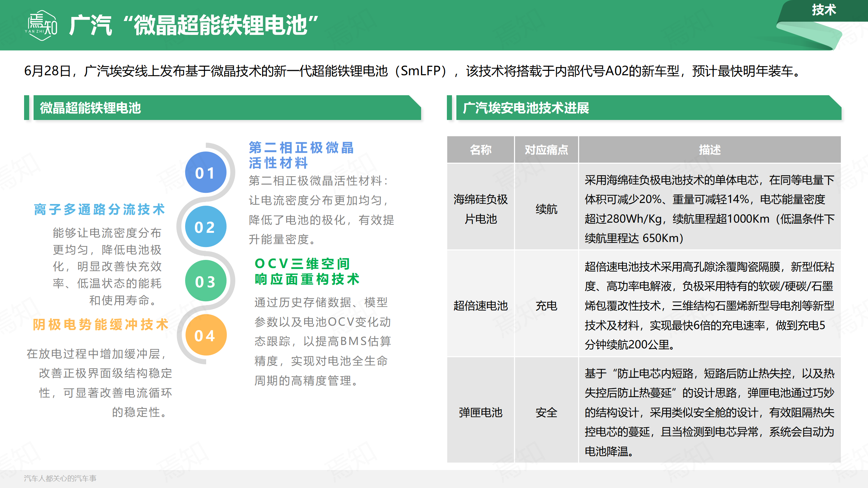Viewport: 868px width, 488px height.
Task: Click the intro sentence starting 6月28日
Action: click(x=413, y=71)
